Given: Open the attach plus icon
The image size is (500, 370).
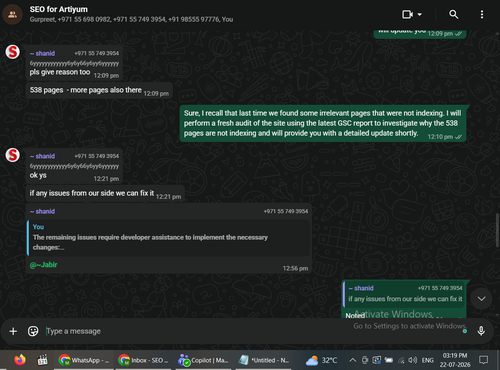Looking at the screenshot, I should coord(13,331).
